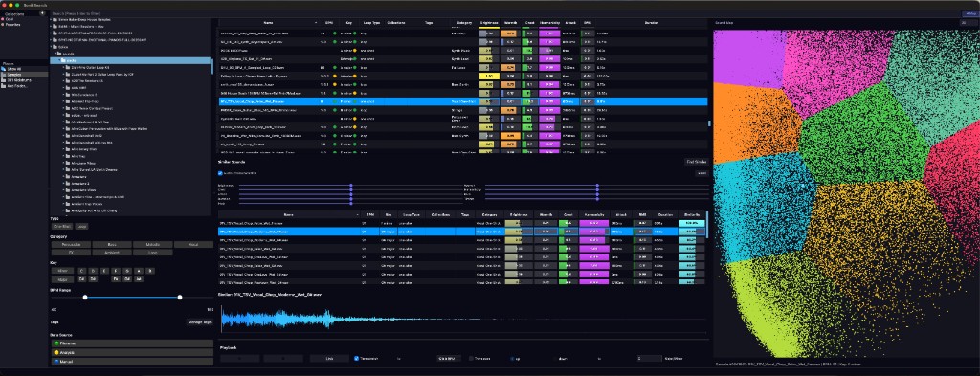The height and width of the screenshot is (376, 980).
Task: Select the highlighted packs folder icon
Action: (x=63, y=60)
